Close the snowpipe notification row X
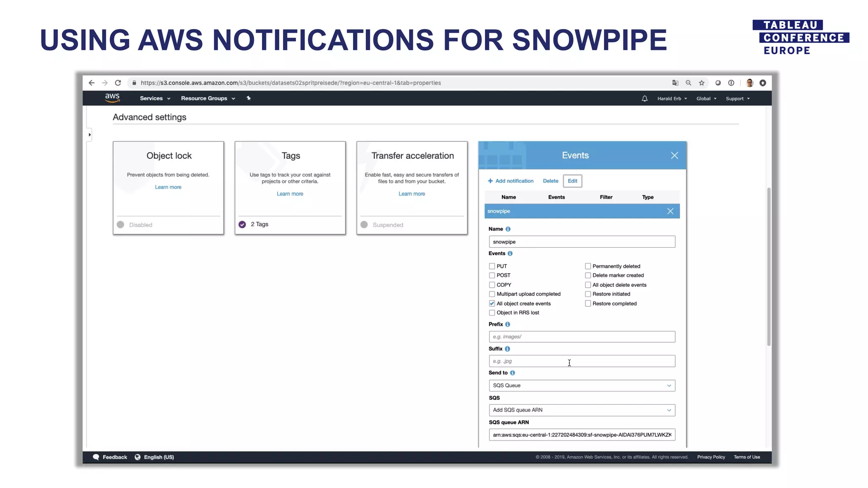This screenshot has width=868, height=488. point(670,211)
